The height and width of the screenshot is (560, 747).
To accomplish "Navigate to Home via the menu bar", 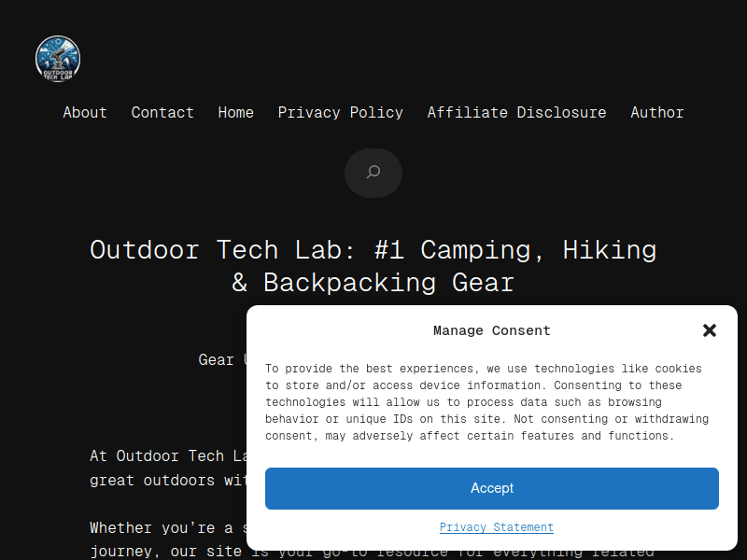I will click(x=235, y=112).
